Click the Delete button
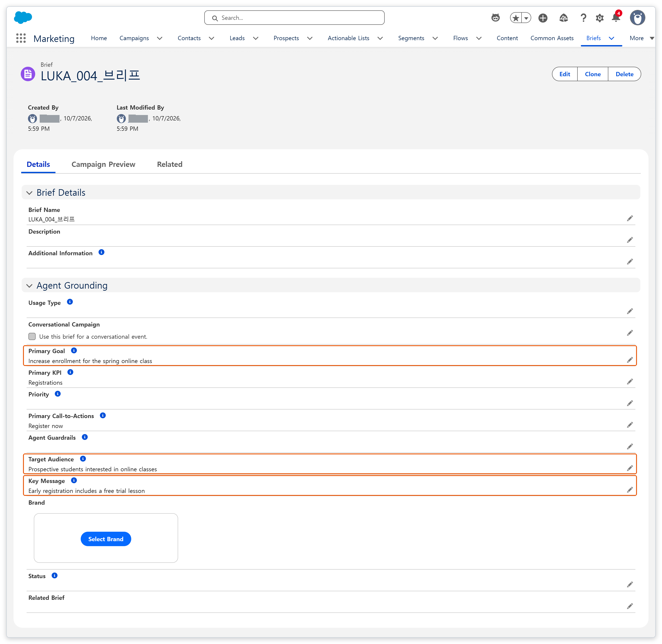662x644 pixels. (x=624, y=74)
